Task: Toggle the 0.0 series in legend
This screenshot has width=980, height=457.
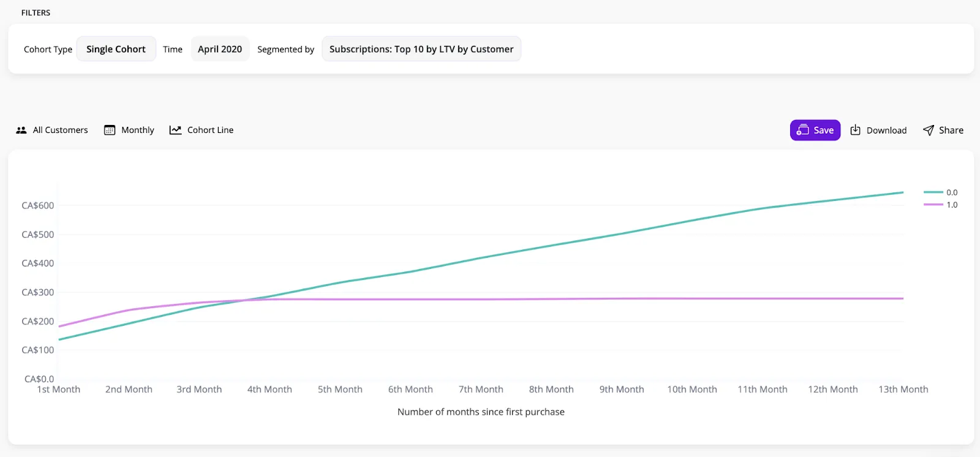Action: pyautogui.click(x=941, y=192)
